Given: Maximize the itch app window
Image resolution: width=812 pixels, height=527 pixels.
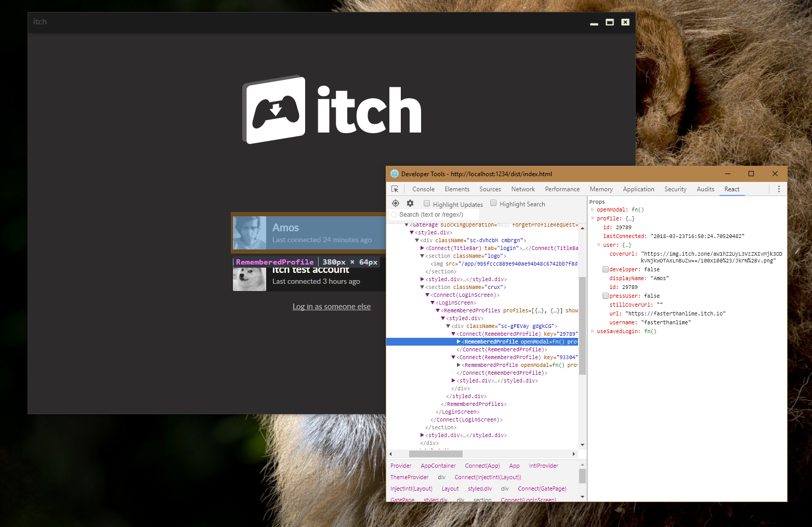Looking at the screenshot, I should pos(610,22).
